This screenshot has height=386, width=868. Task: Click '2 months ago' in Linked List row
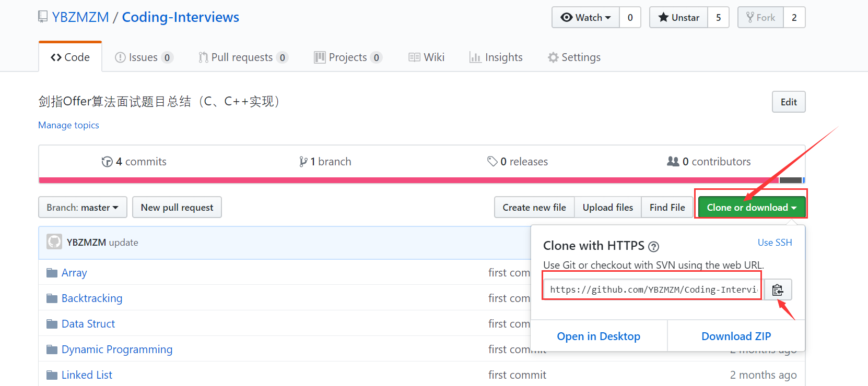[x=763, y=375]
